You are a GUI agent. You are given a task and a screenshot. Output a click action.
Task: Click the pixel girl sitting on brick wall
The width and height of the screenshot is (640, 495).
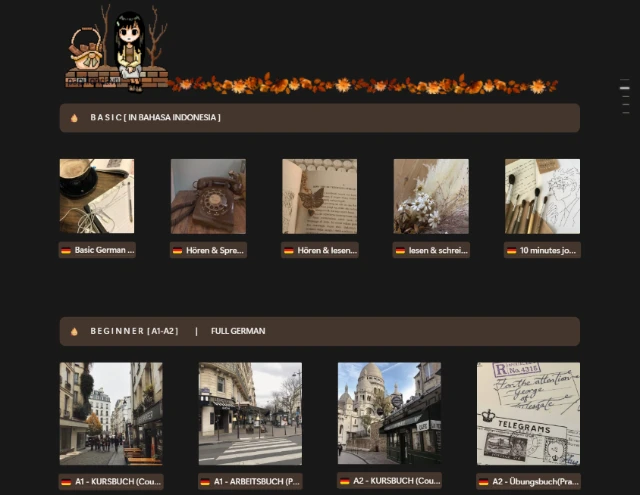(x=129, y=51)
